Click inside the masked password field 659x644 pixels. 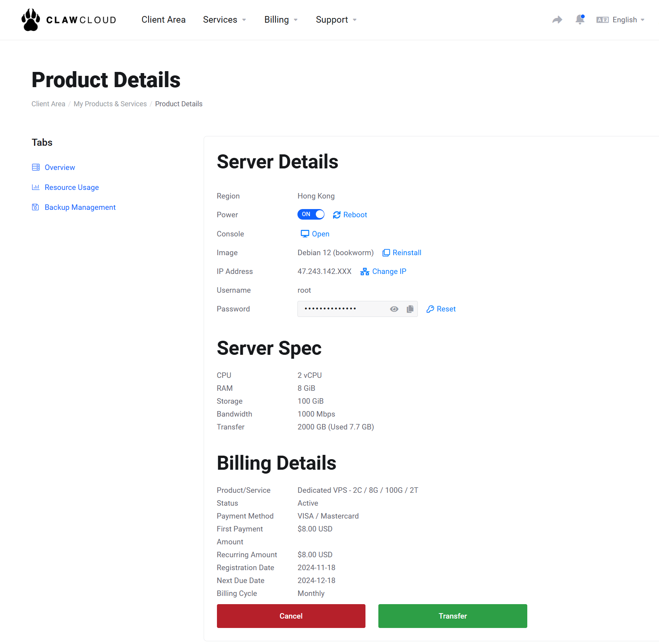pyautogui.click(x=340, y=309)
